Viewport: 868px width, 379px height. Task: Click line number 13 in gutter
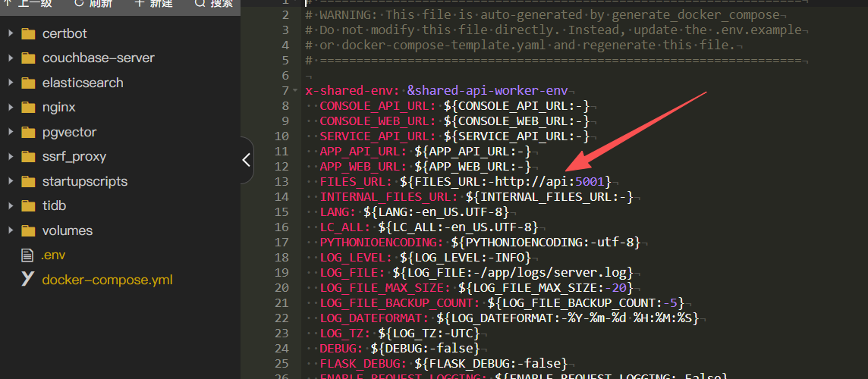282,182
